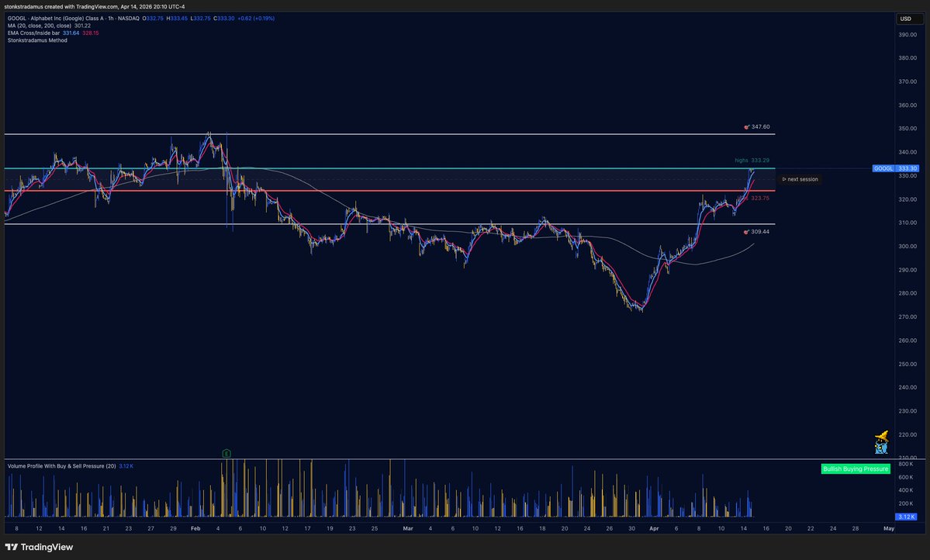The height and width of the screenshot is (560, 930).
Task: Click the red 323.75 level label
Action: (x=760, y=198)
